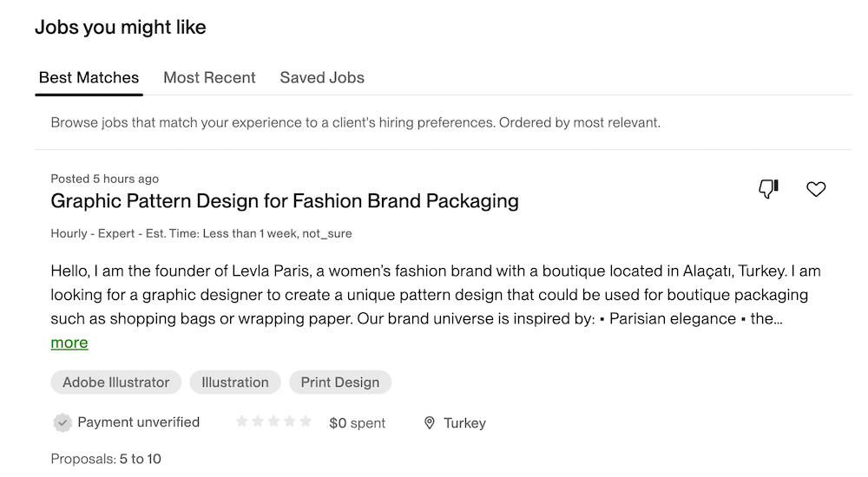The image size is (868, 477).
Task: Click the Print Design skill tag
Action: [339, 382]
